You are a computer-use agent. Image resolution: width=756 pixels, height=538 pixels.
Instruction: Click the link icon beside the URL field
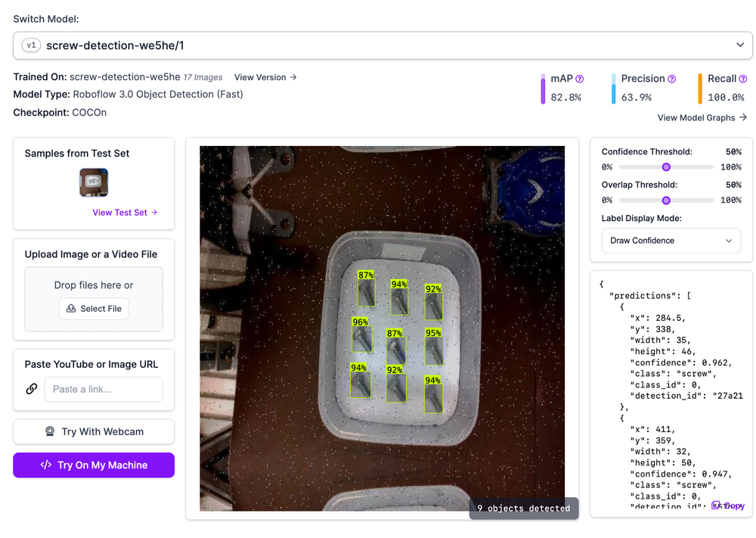coord(30,389)
